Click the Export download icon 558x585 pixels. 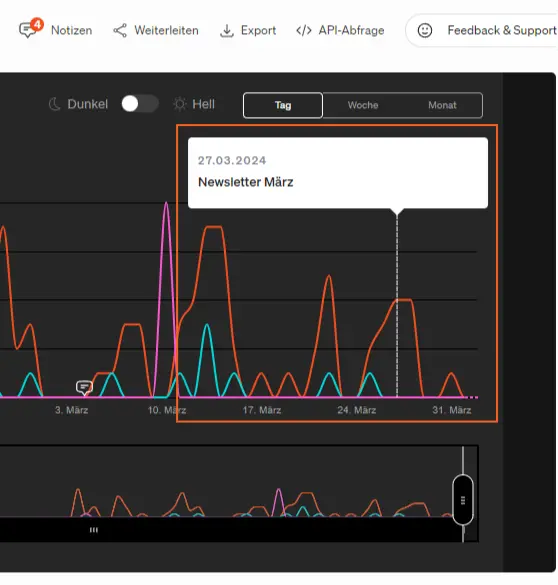click(227, 31)
